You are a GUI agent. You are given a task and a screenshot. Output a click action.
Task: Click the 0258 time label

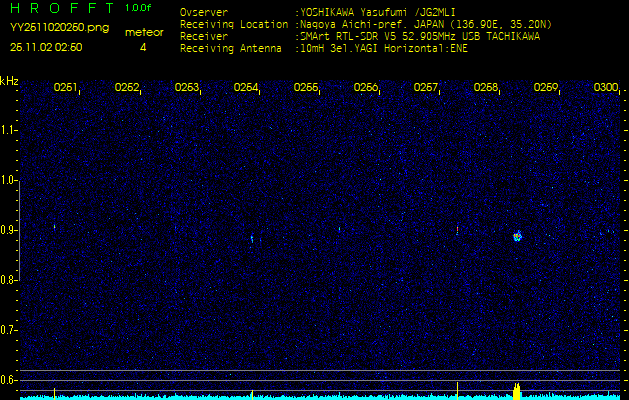[x=486, y=87]
